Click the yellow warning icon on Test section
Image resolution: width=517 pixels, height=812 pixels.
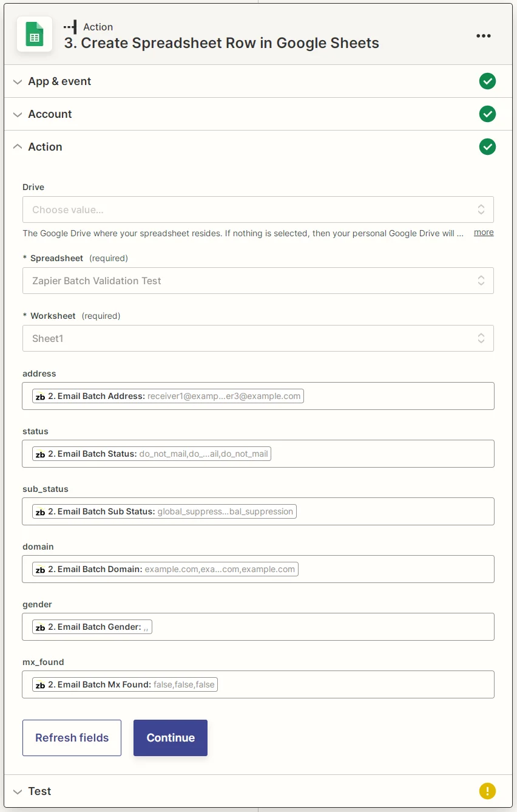coord(487,791)
